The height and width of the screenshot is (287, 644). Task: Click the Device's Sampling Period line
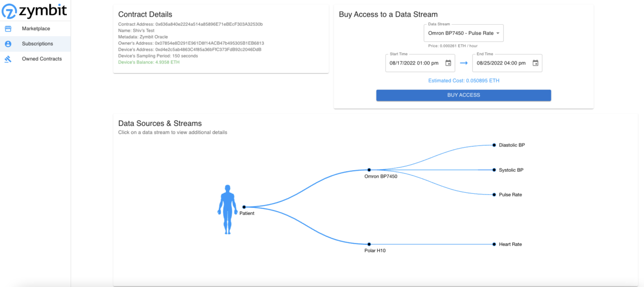(158, 56)
